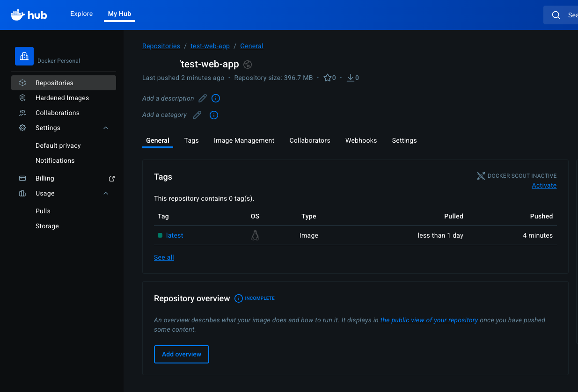Click pencil icon beside Add a description

click(203, 98)
